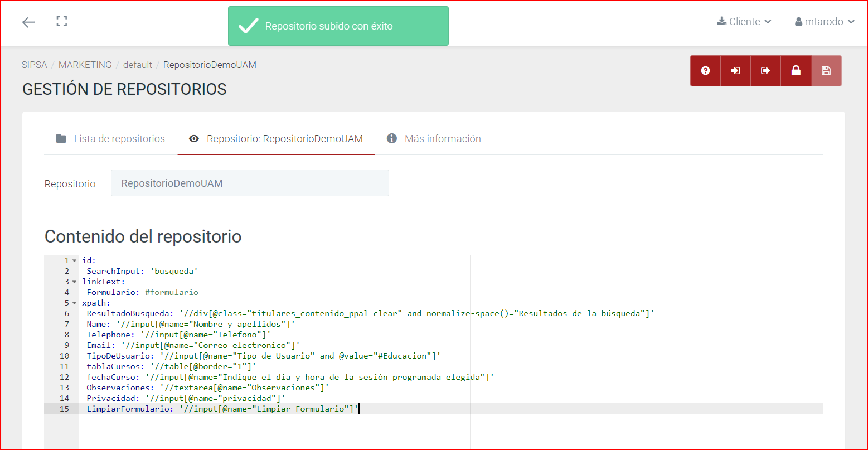
Task: Collapse the id section fold arrow
Action: click(75, 260)
